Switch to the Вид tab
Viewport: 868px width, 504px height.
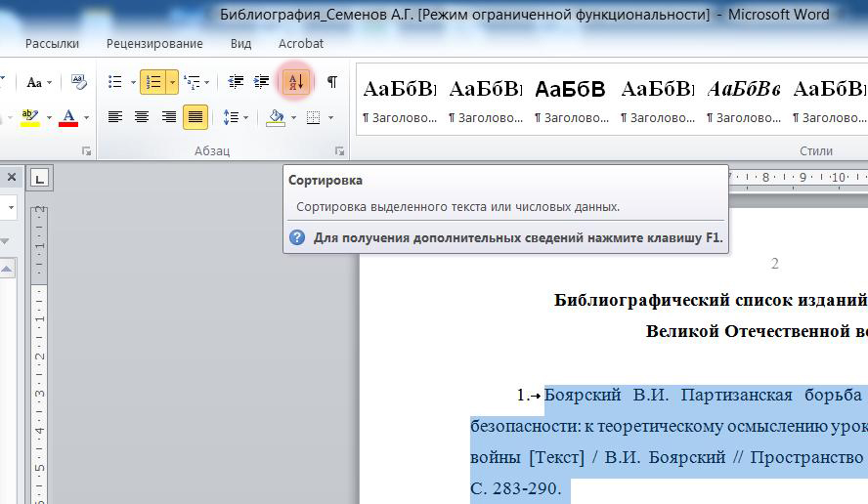(240, 43)
